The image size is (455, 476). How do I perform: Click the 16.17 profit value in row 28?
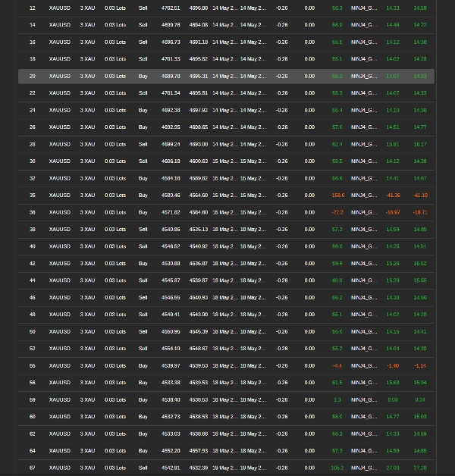tap(420, 144)
